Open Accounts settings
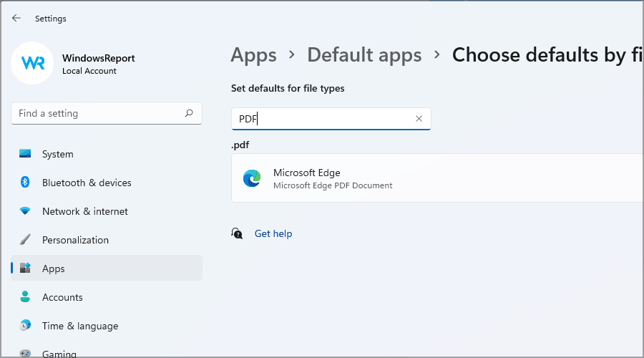 tap(107, 296)
